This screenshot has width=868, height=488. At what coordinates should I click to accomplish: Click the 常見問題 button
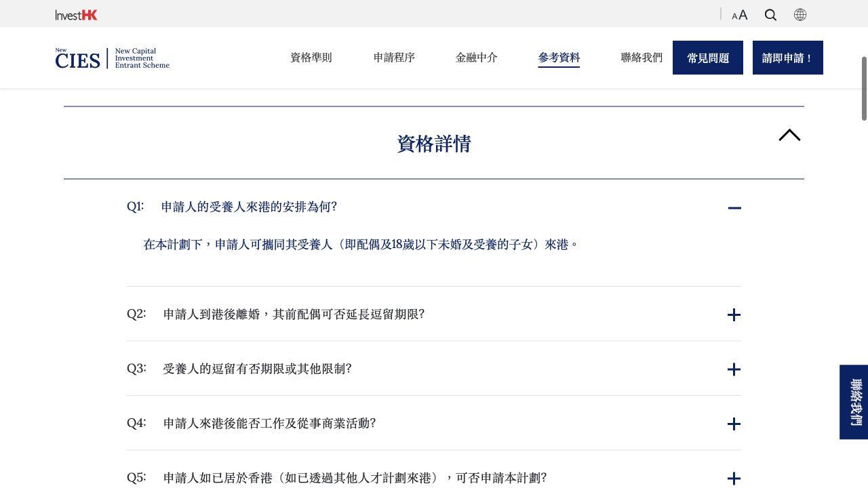(708, 58)
